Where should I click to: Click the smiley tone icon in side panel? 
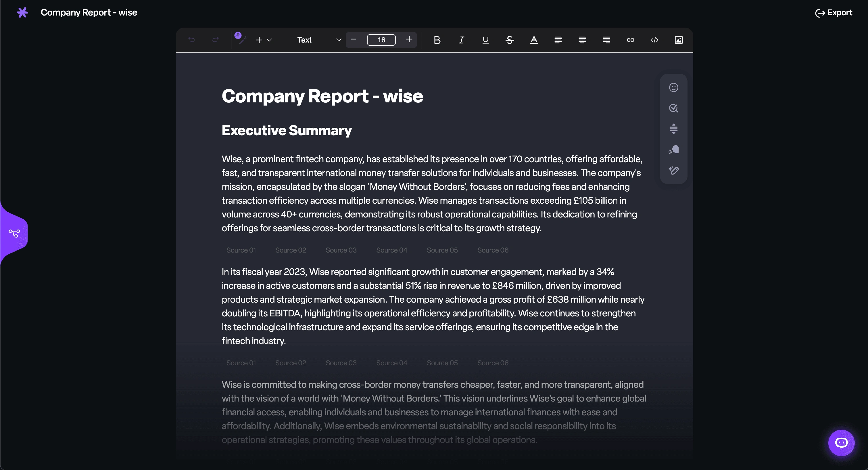pyautogui.click(x=674, y=88)
